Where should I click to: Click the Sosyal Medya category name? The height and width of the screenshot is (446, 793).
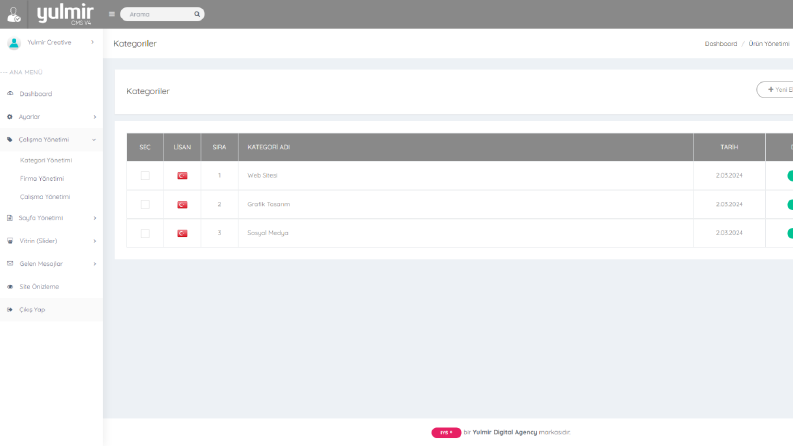coord(268,233)
